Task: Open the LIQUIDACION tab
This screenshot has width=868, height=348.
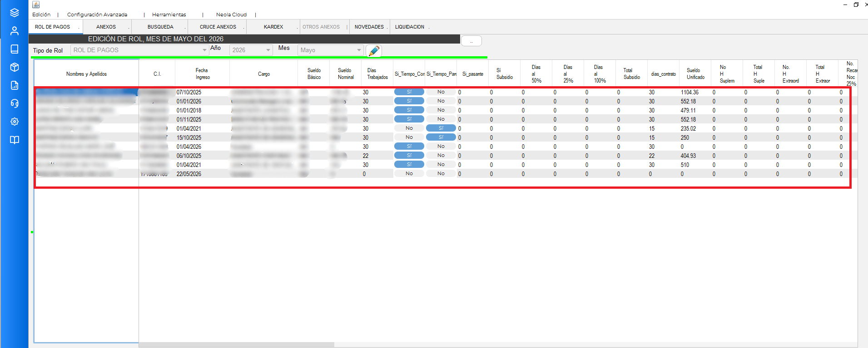Action: pyautogui.click(x=410, y=27)
